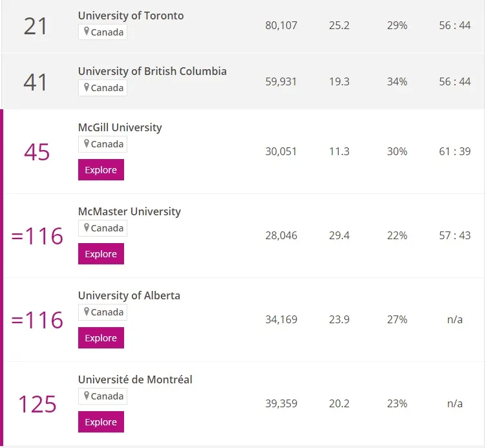Open the University of British Columbia link

[152, 71]
